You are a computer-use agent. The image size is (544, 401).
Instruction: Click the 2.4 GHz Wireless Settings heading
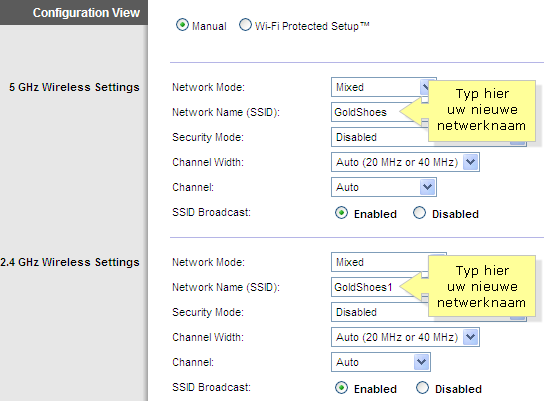[x=70, y=262]
